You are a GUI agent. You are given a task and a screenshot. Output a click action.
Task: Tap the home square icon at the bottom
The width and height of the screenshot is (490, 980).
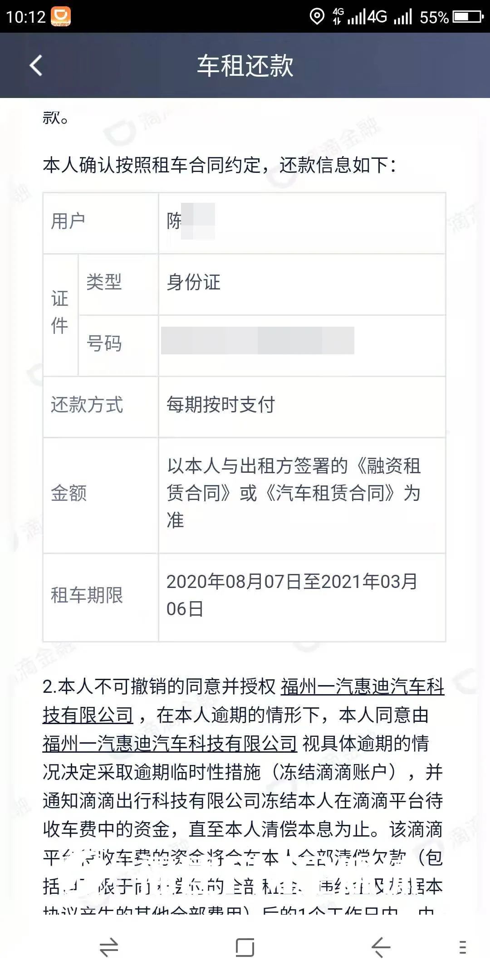(245, 947)
